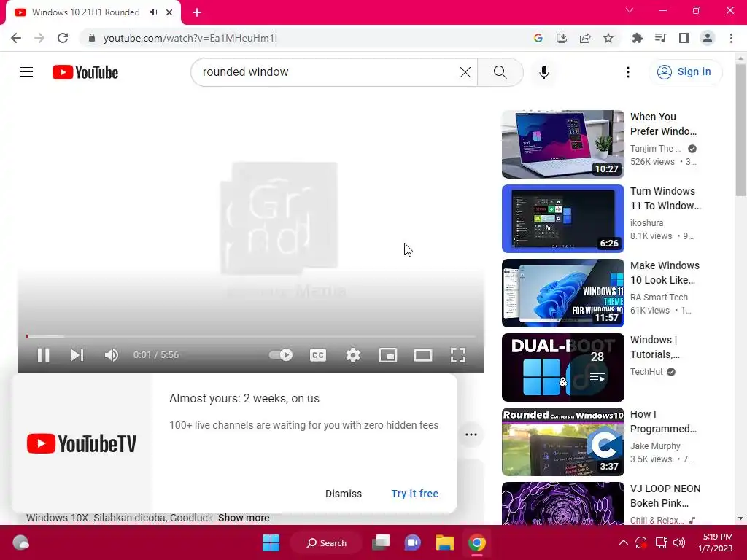Go back in browser history
Image resolution: width=747 pixels, height=560 pixels.
coord(16,38)
